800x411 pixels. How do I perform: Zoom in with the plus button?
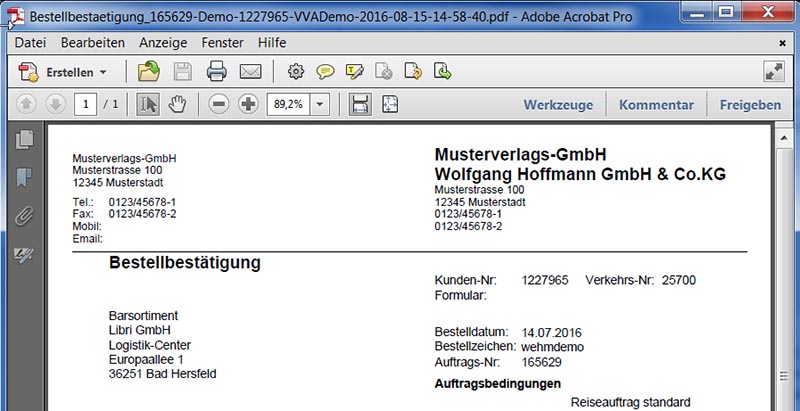coord(249,105)
